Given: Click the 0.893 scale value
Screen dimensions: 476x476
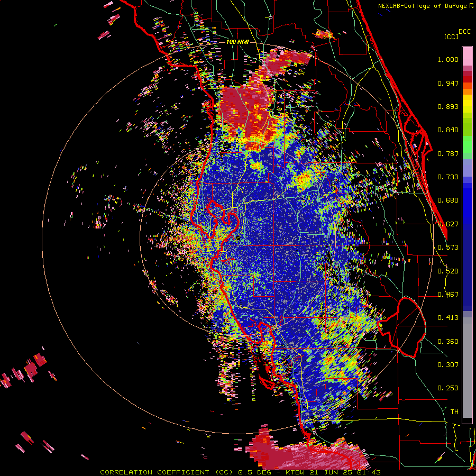Looking at the screenshot, I should click(x=448, y=106).
